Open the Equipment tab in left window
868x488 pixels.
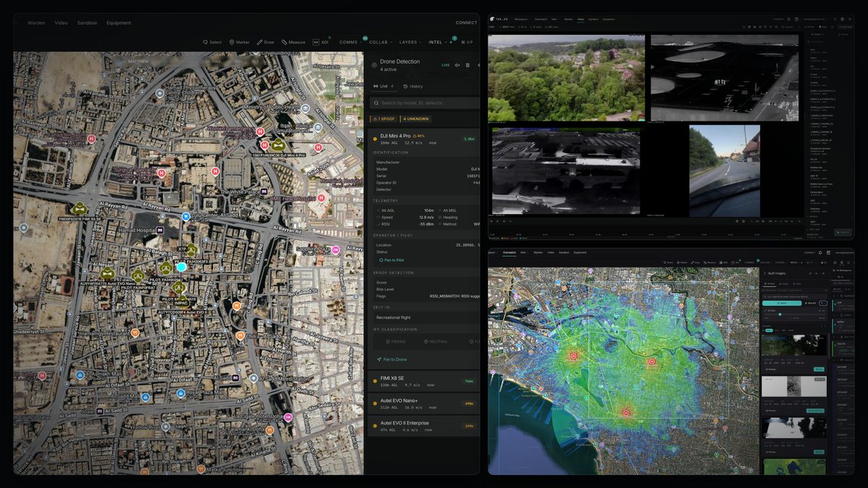click(119, 22)
